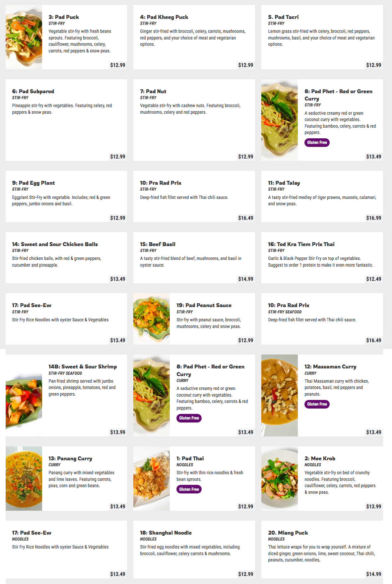Select the Pad Tacri menu item title
This screenshot has height=584, width=392.
283,17
